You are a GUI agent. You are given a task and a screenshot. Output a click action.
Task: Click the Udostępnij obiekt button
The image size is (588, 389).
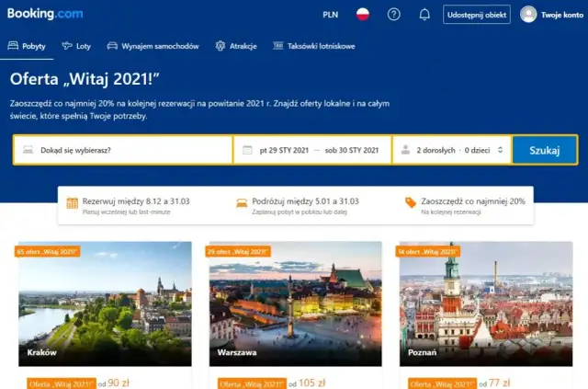477,15
